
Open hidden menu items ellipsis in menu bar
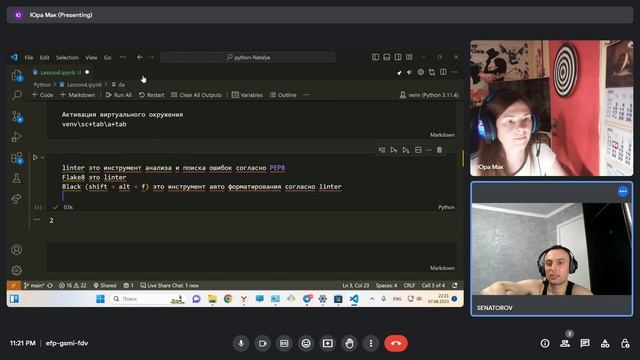click(x=123, y=58)
